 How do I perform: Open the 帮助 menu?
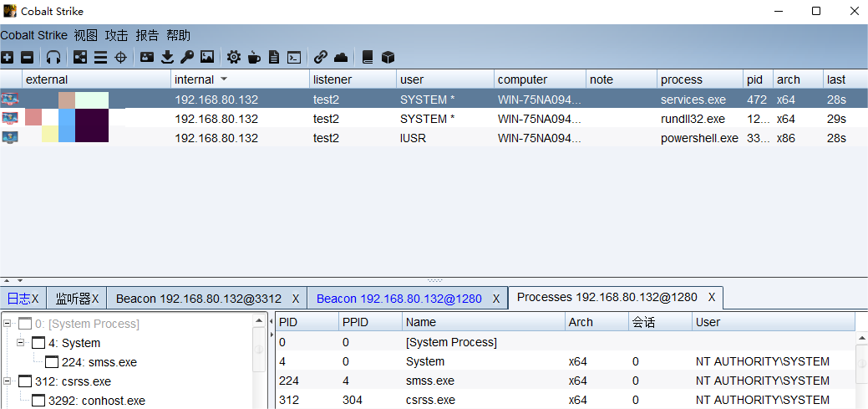click(178, 35)
